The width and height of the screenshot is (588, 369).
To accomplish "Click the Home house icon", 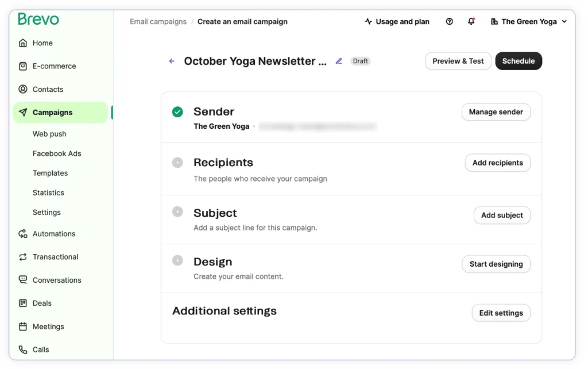I will [23, 43].
